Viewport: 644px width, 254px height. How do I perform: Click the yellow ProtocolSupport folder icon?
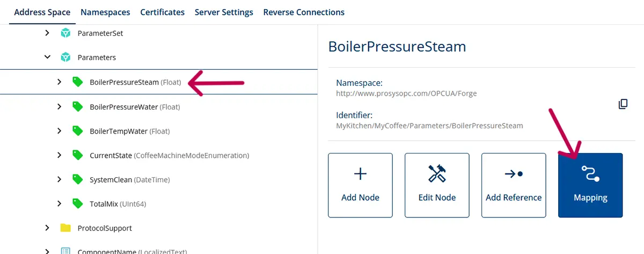(65, 228)
